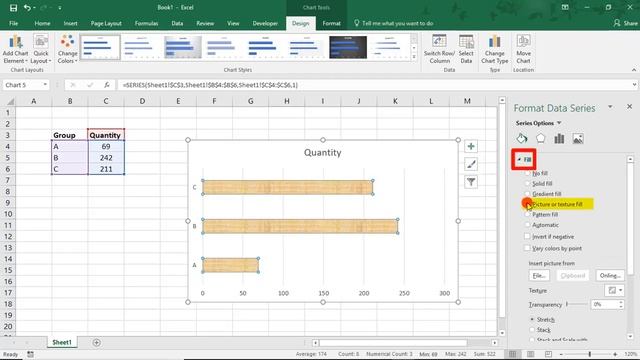Select Picture icon in format pane
Screen dimensions: 640x360
[x=578, y=138]
